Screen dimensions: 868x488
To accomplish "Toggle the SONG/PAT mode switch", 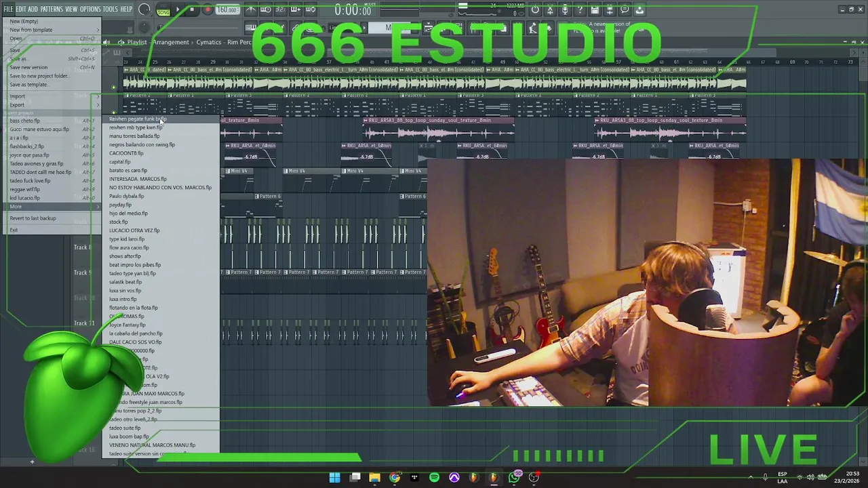I will [x=163, y=11].
